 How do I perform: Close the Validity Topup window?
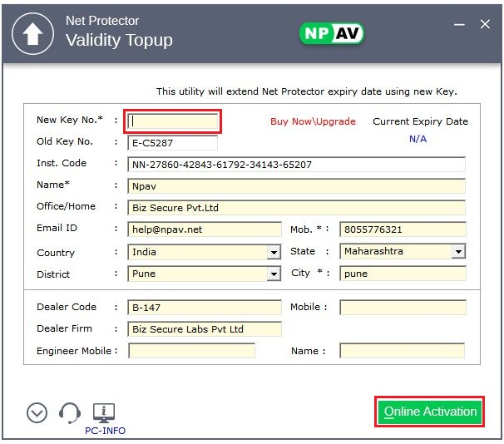coord(485,25)
